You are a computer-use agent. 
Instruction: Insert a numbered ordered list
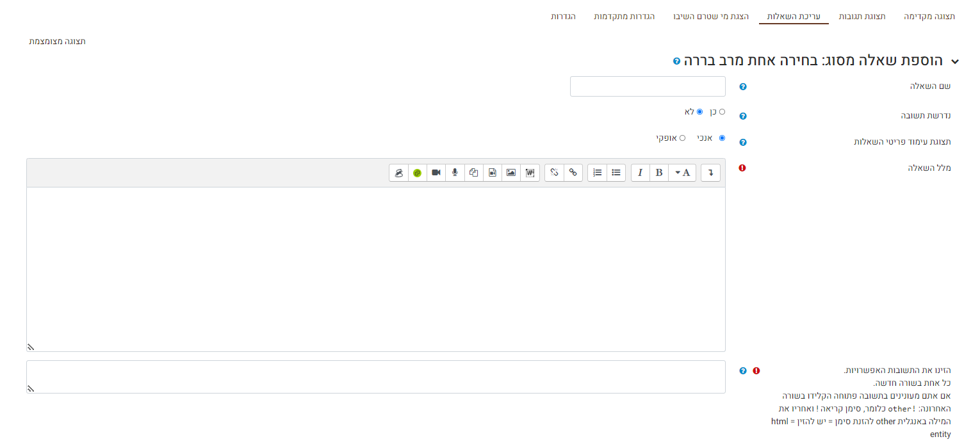tap(597, 173)
